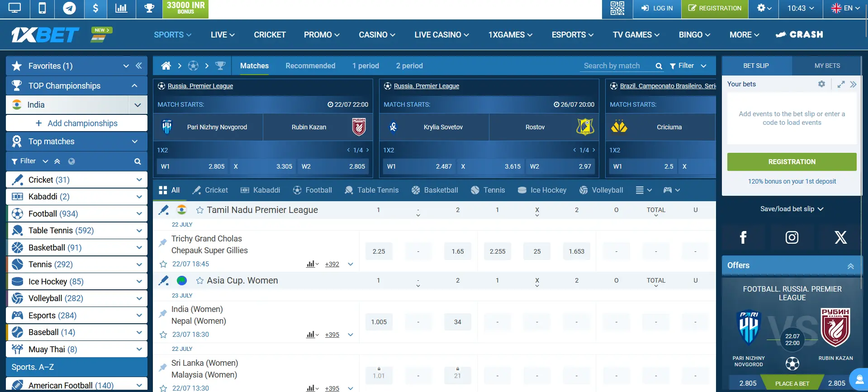Collapse left sidebar with double-arrow icon

[139, 66]
